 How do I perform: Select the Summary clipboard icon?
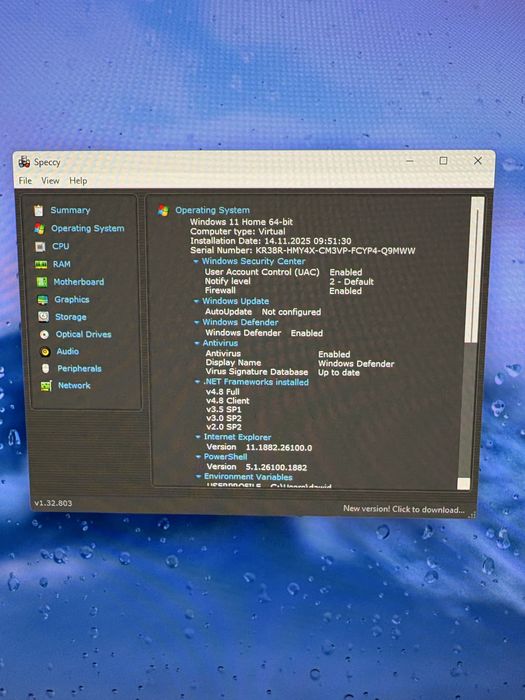(39, 210)
